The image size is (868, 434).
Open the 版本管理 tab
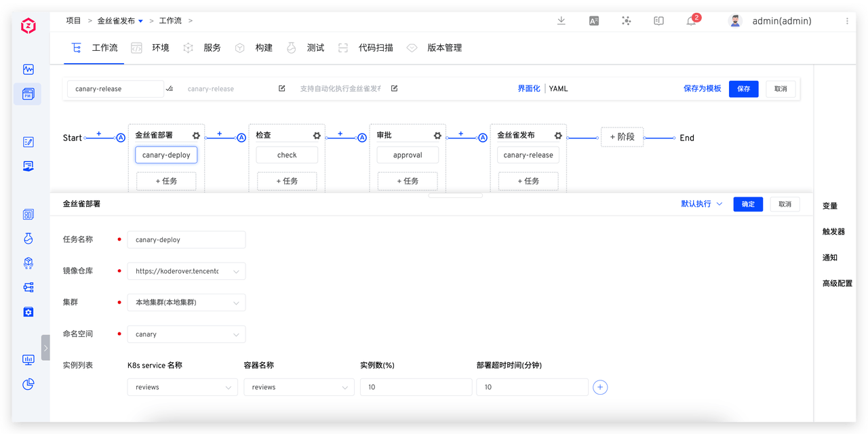[445, 47]
